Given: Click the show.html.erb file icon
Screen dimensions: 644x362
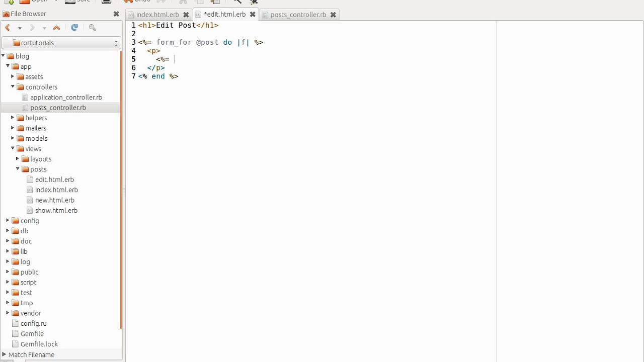Looking at the screenshot, I should click(x=30, y=210).
